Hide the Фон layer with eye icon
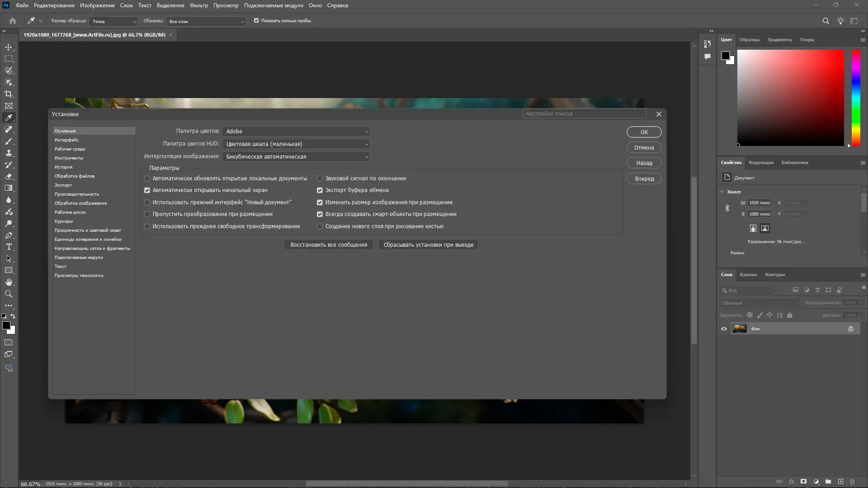Screen dimensions: 868x488 click(x=724, y=329)
